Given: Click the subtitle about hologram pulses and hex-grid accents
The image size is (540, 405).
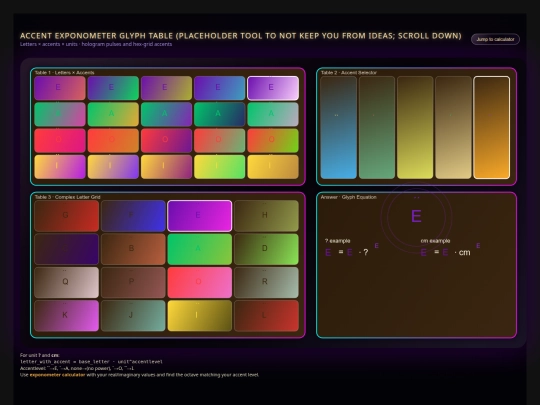Looking at the screenshot, I should click(x=96, y=44).
